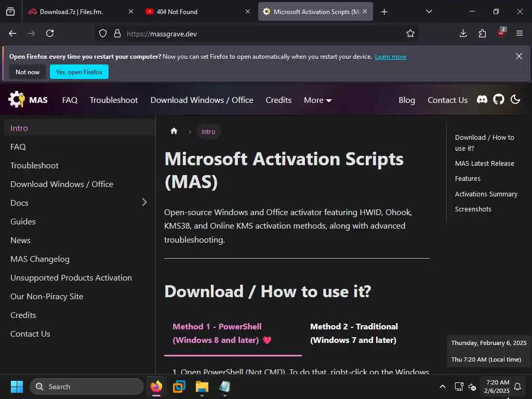Select Method 1 - PowerShell tab
This screenshot has height=399, width=532.
[x=233, y=333]
